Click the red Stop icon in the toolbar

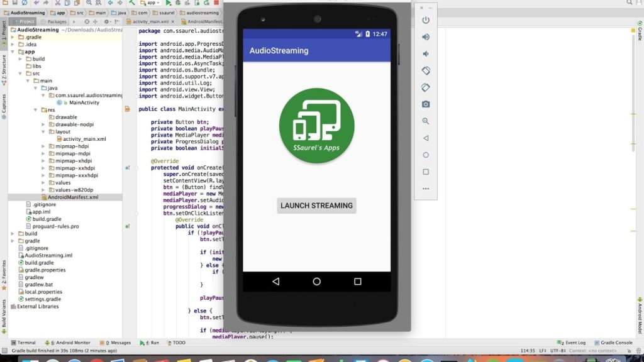(x=216, y=3)
